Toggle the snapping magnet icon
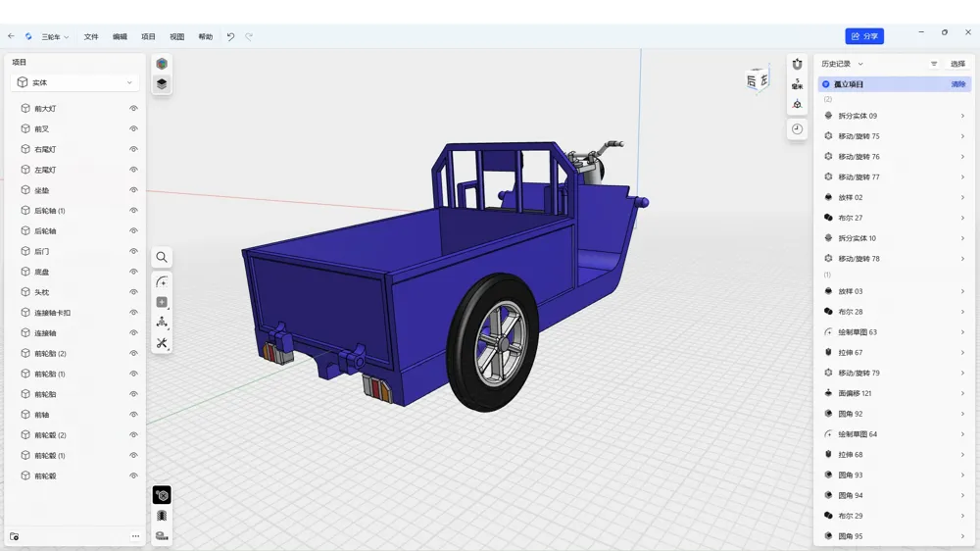 (797, 65)
